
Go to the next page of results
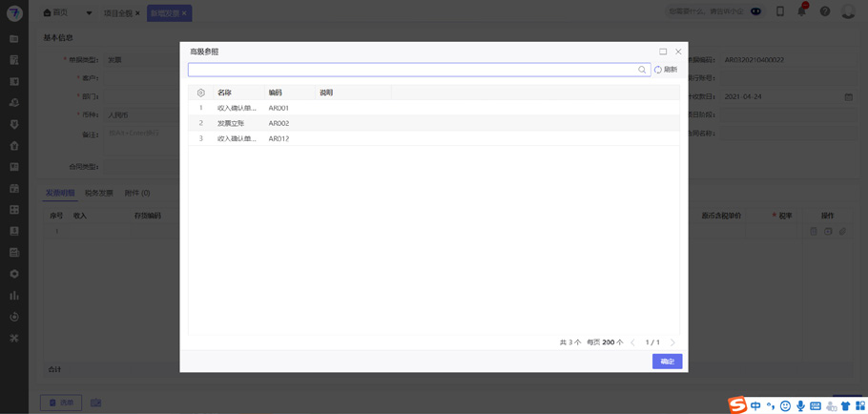(x=672, y=342)
